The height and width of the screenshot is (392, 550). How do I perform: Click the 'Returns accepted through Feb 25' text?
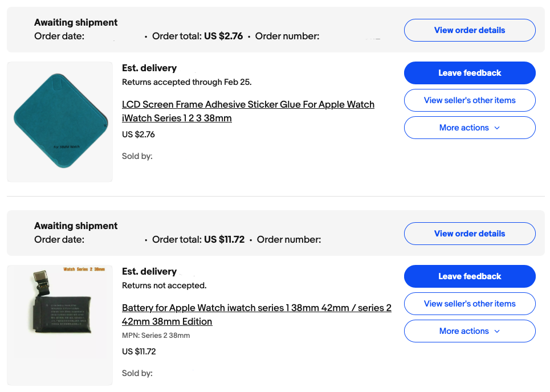pyautogui.click(x=187, y=82)
